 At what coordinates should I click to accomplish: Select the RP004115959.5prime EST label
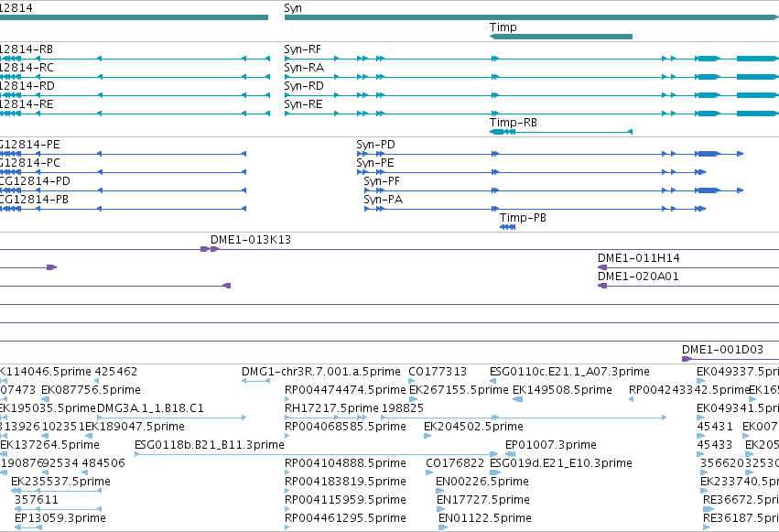[x=345, y=500]
